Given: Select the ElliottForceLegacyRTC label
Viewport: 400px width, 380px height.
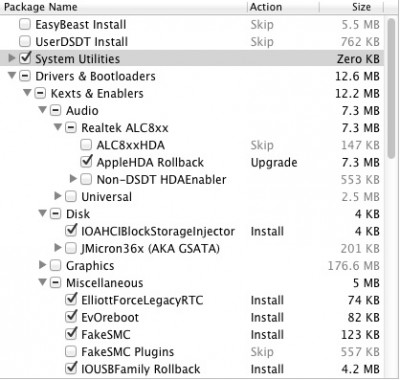Looking at the screenshot, I should coord(142,300).
